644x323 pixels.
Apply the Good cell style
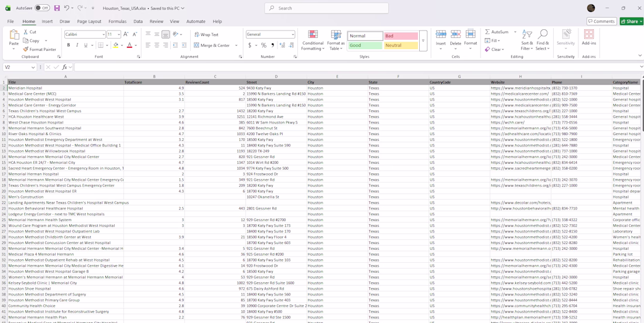tap(365, 45)
